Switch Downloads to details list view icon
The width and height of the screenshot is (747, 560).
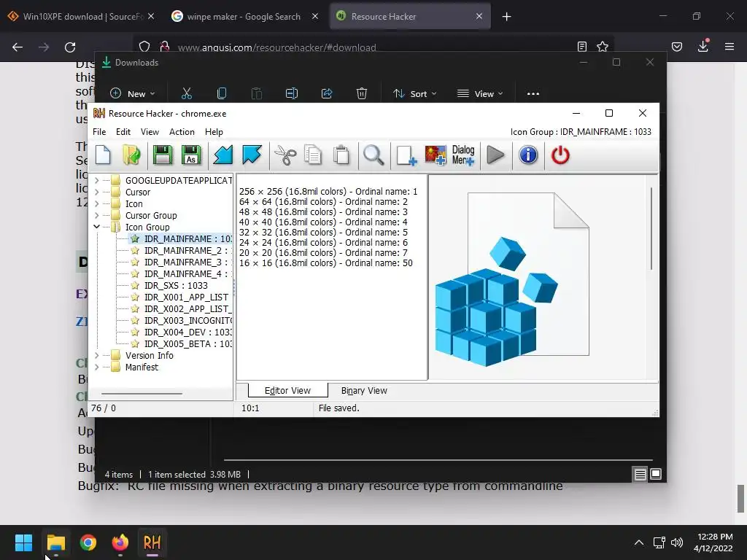(640, 474)
